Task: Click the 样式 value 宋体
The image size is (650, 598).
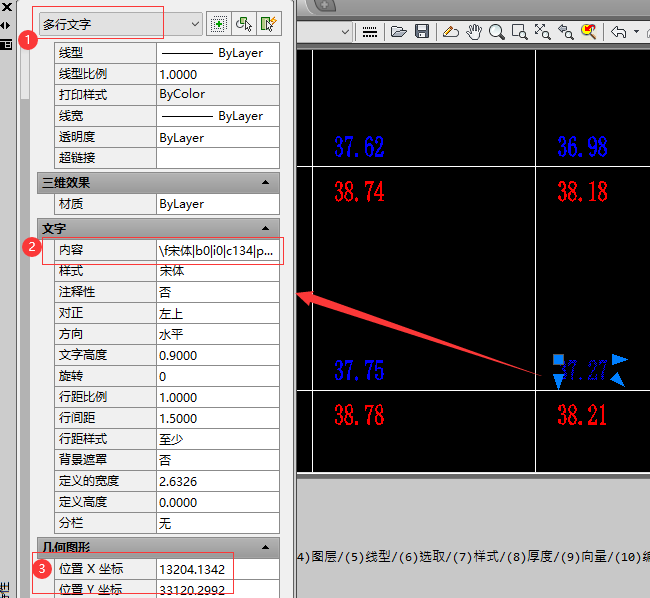Action: 218,271
